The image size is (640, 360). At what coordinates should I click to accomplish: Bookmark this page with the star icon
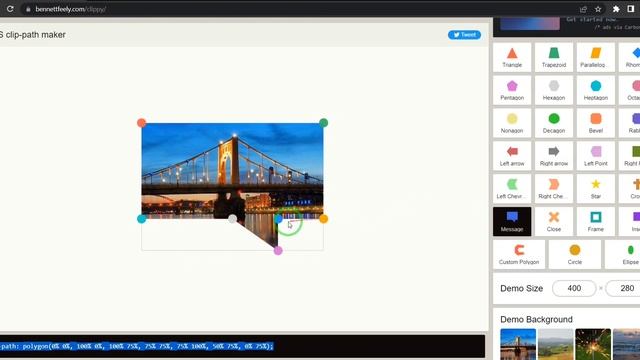click(598, 9)
